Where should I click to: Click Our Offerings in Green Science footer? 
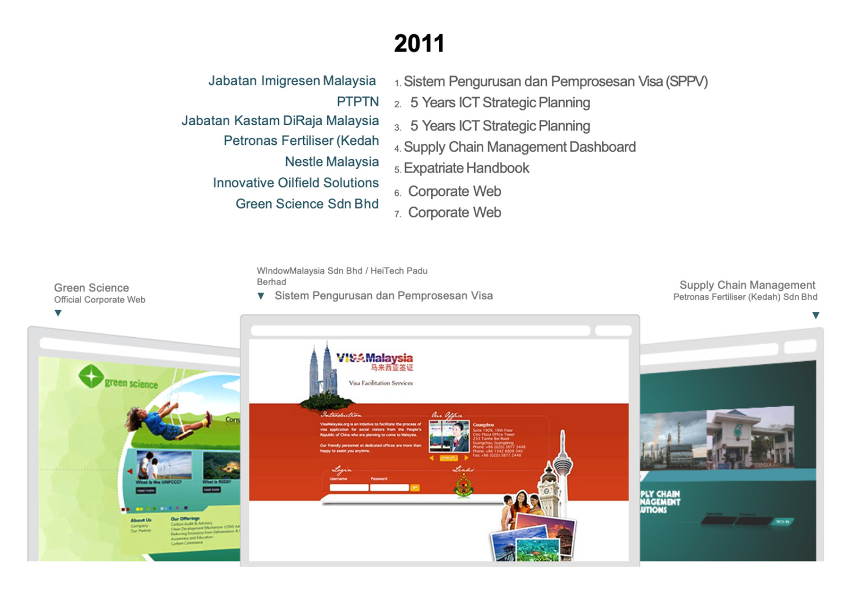click(185, 519)
